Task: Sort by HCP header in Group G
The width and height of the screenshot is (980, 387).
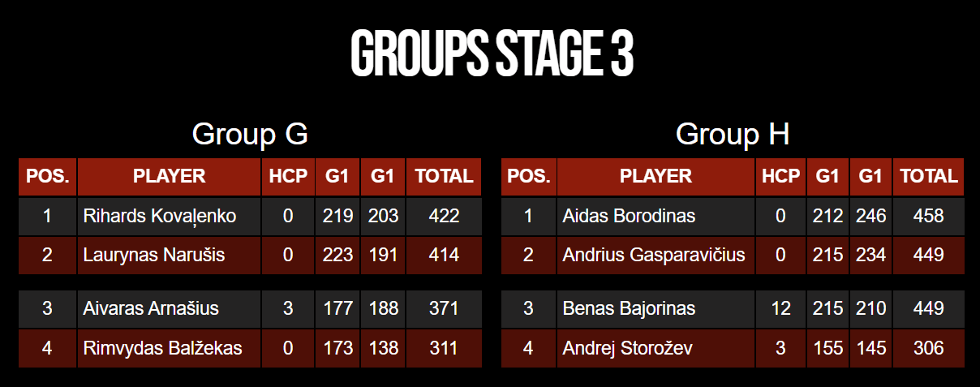Action: [288, 176]
